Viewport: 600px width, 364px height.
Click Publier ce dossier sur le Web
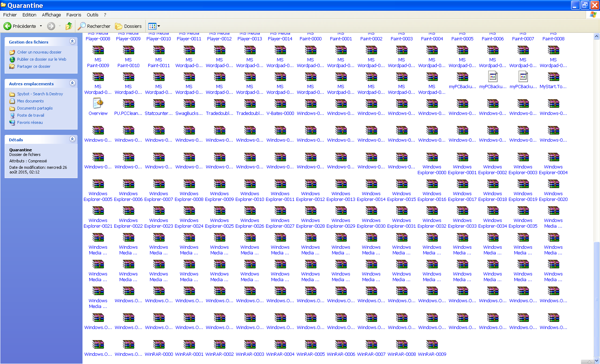pos(42,59)
